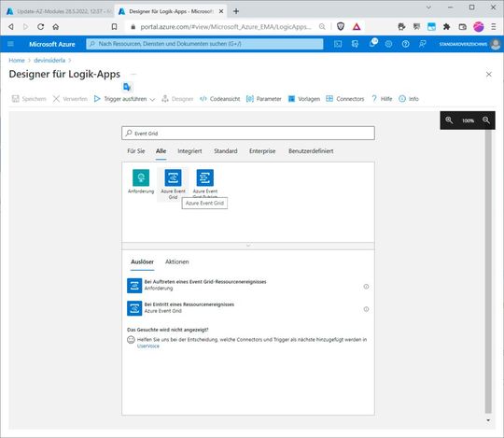Zoom out on the designer canvas

coord(486,120)
